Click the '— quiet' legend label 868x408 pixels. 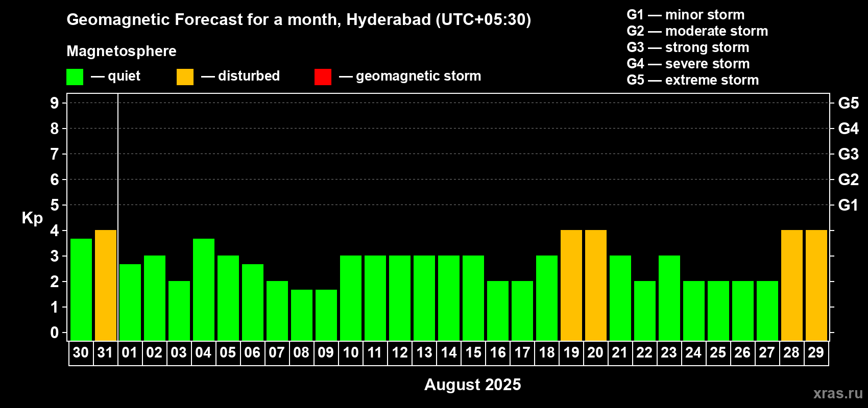click(x=115, y=76)
